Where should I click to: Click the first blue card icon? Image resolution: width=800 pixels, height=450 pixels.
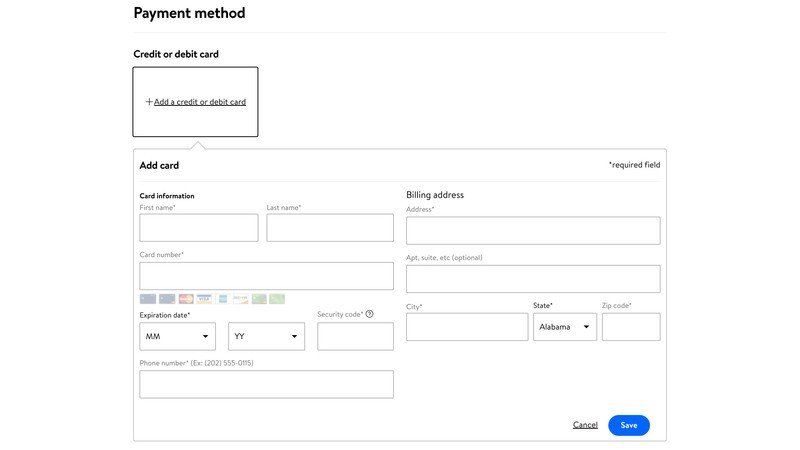pyautogui.click(x=148, y=298)
